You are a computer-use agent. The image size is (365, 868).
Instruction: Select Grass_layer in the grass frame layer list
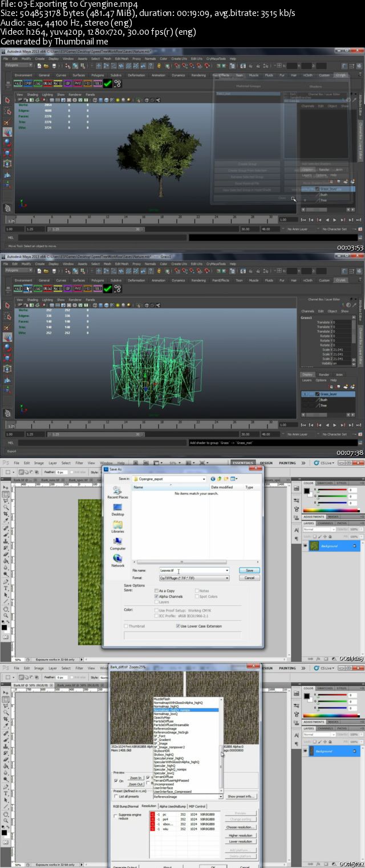coord(328,394)
